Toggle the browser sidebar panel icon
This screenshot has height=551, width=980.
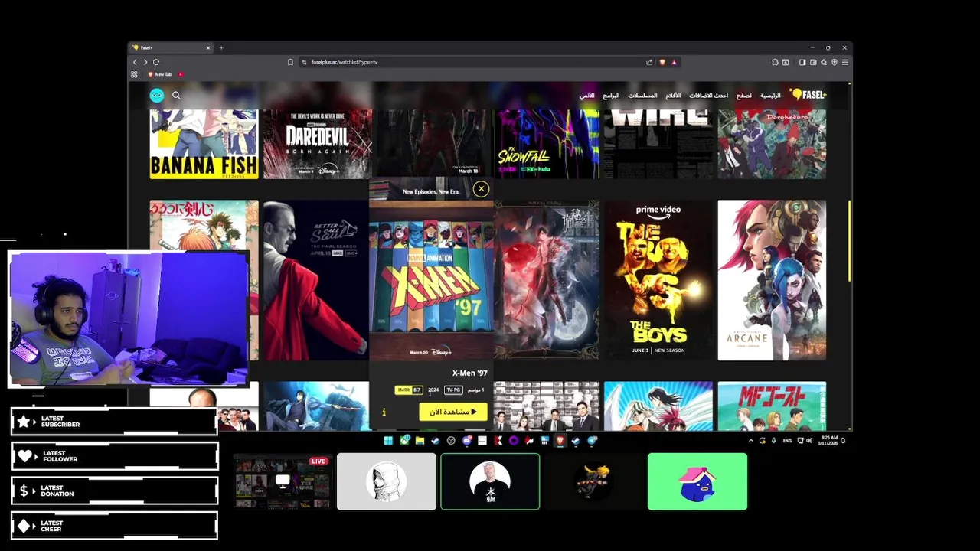pyautogui.click(x=802, y=62)
